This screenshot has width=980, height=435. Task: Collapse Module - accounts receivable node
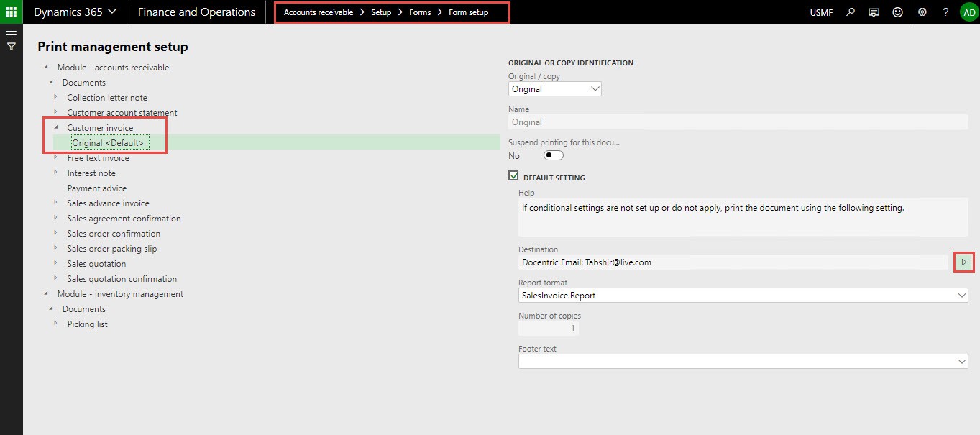(47, 68)
